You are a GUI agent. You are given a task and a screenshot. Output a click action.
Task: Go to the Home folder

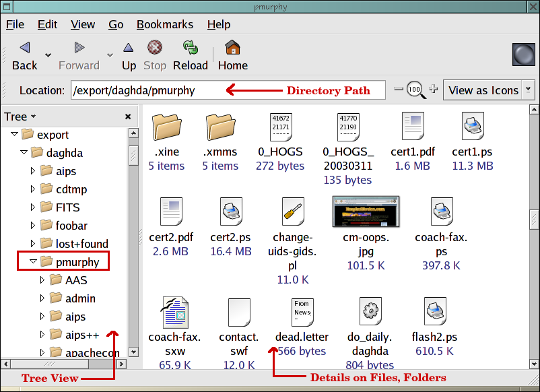[x=232, y=48]
